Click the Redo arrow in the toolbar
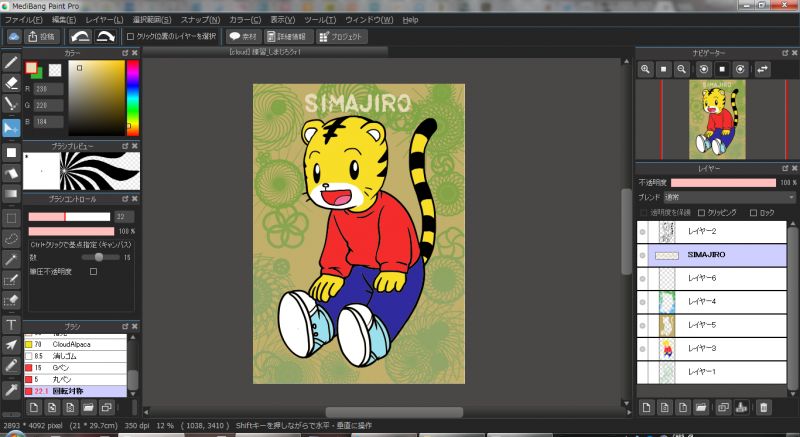This screenshot has width=800, height=437. (x=106, y=37)
